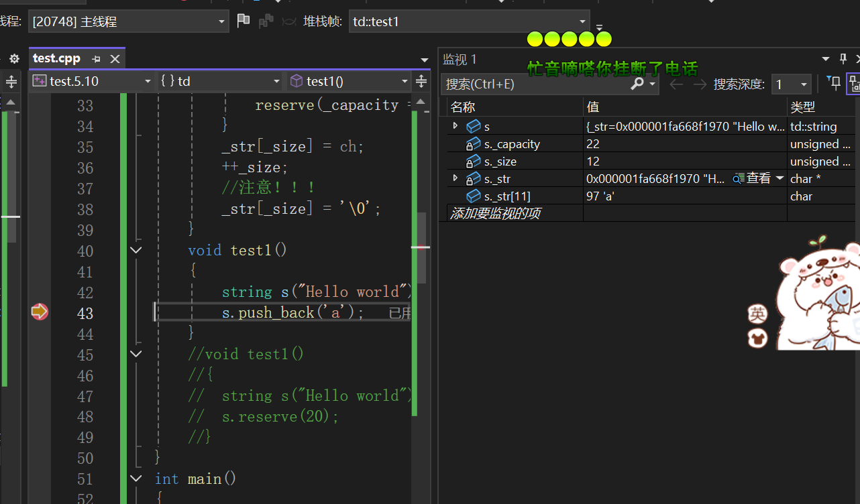Click the flag current thread icon

[244, 21]
